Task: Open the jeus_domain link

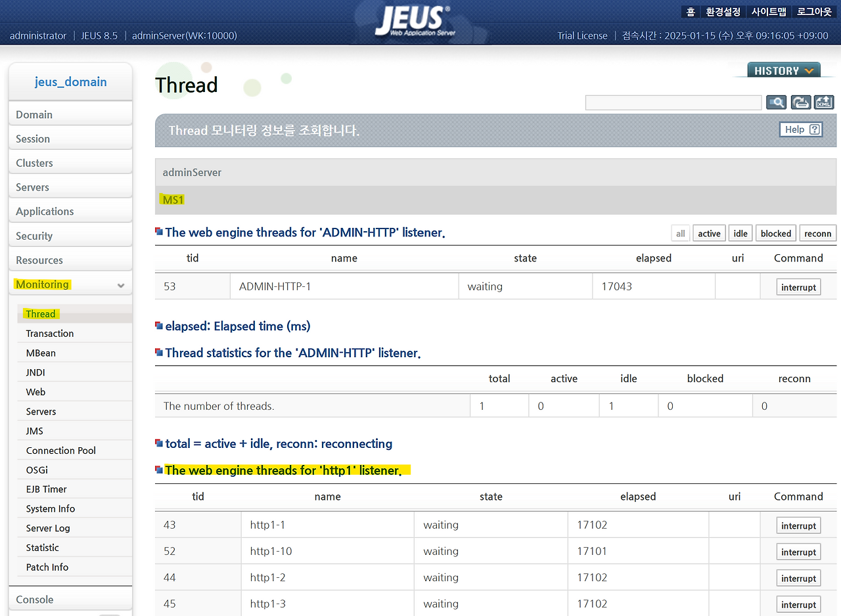Action: (70, 81)
